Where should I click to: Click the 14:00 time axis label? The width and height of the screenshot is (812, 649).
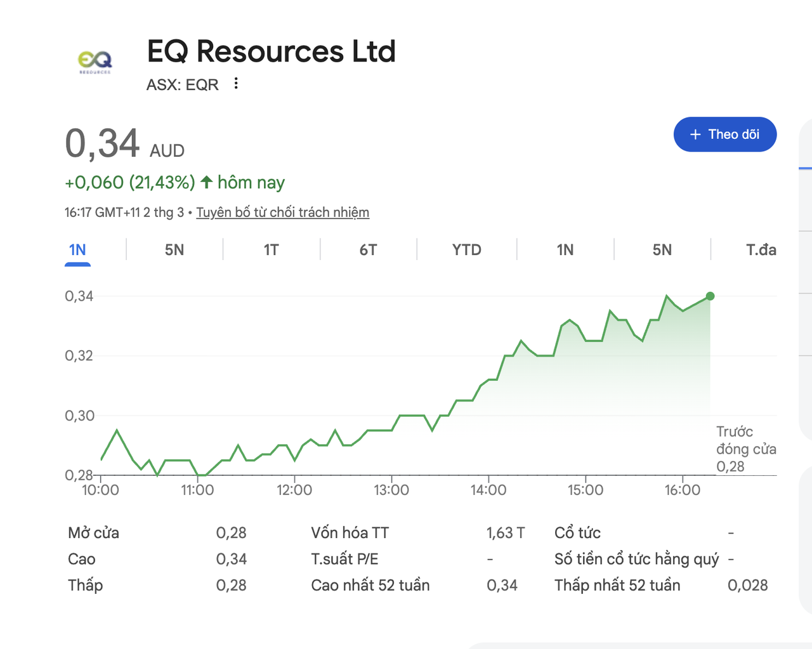point(488,490)
